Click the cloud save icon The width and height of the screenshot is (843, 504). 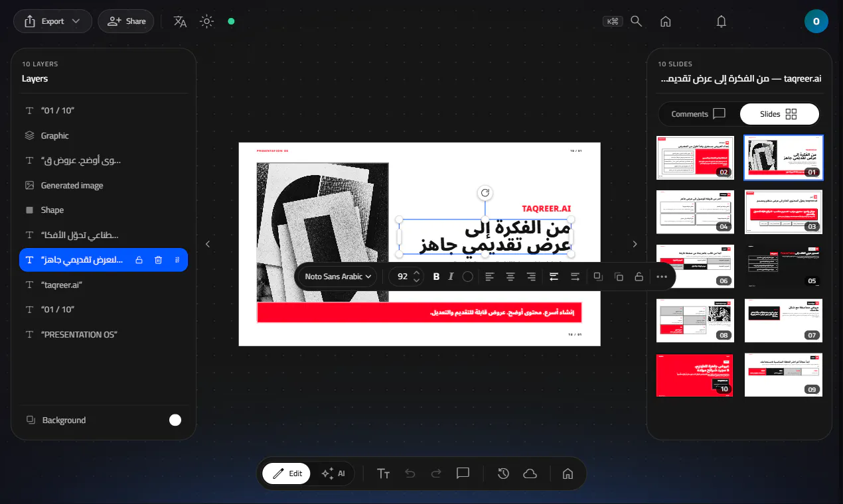530,473
